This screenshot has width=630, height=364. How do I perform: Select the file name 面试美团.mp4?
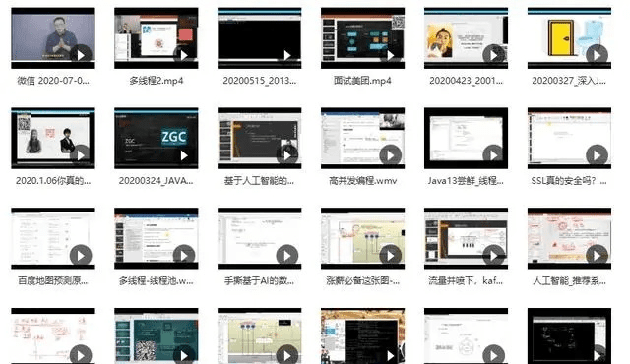(362, 81)
